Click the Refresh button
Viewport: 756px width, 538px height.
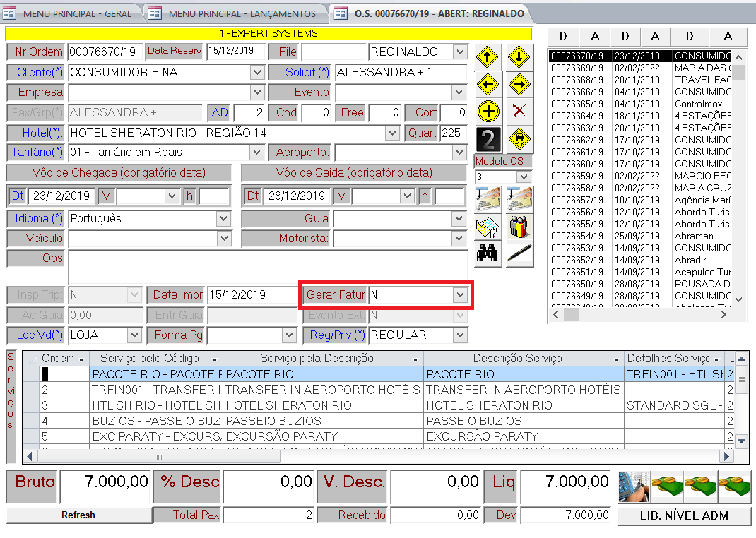pos(78,515)
